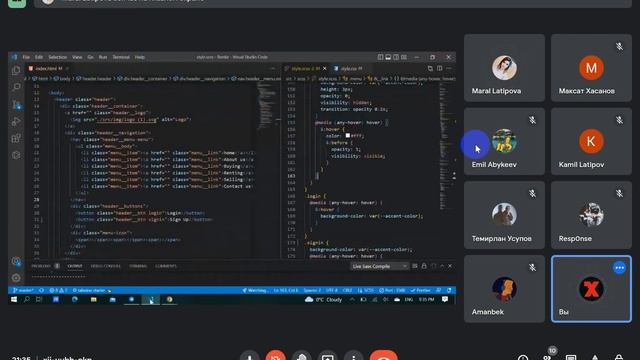Select Maral Latipova participant tile
The image size is (640, 360).
tap(504, 68)
